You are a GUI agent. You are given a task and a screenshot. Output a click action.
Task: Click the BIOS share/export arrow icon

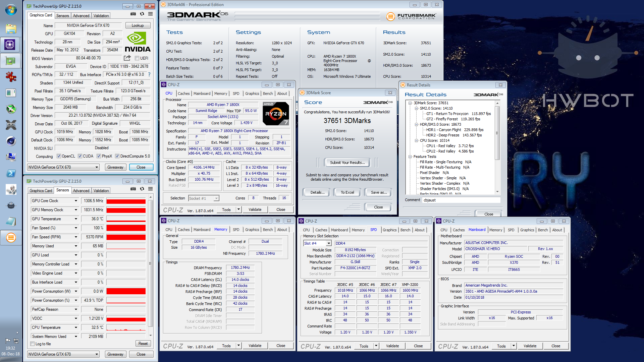tap(127, 58)
